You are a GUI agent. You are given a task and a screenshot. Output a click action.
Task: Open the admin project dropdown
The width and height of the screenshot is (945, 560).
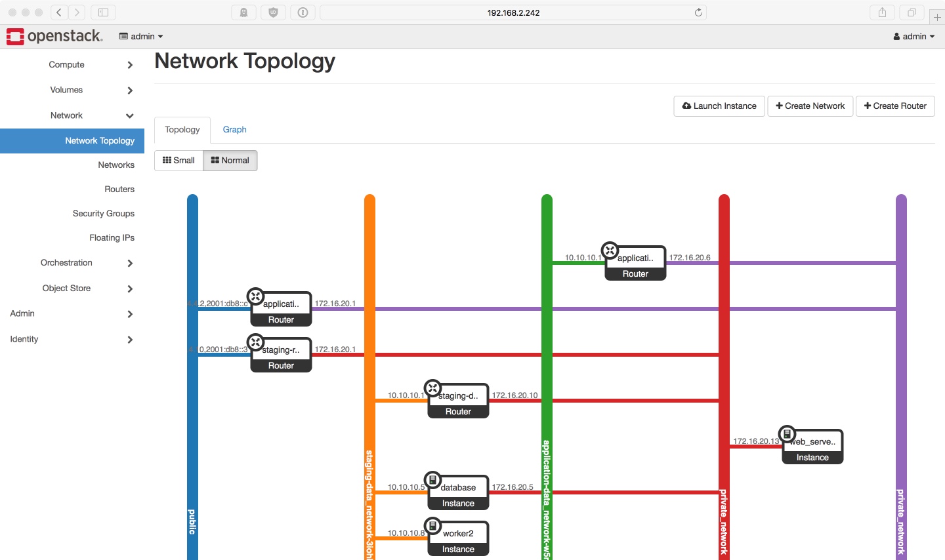pyautogui.click(x=141, y=37)
